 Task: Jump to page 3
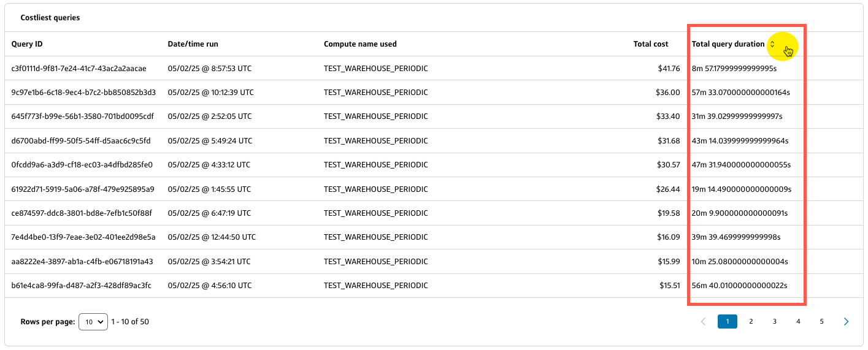[x=775, y=321]
